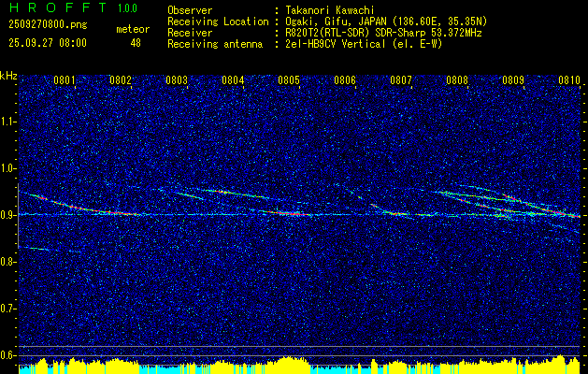
Task: Click the 0802 time marker
Action: (x=121, y=80)
